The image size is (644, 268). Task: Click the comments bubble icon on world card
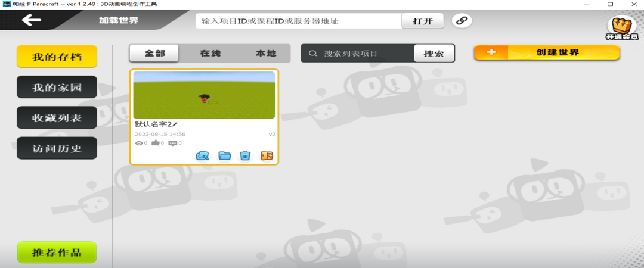tap(173, 144)
